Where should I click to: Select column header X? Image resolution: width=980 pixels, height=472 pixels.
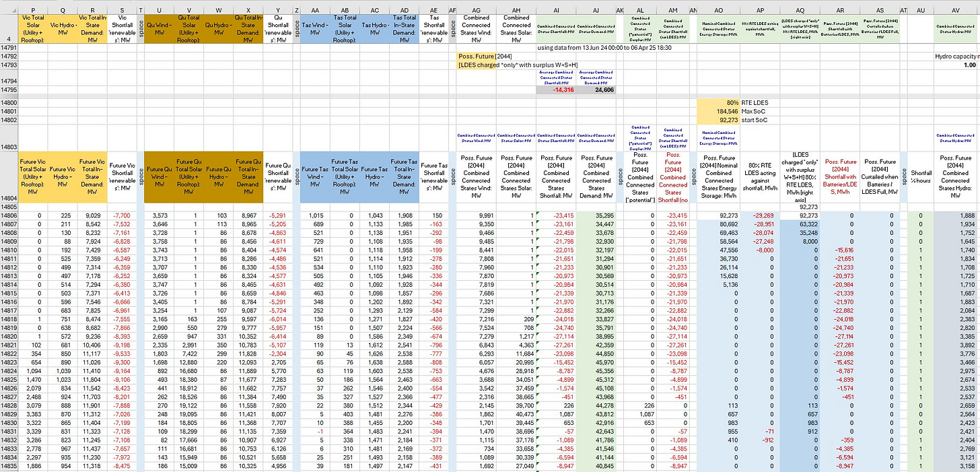[248, 10]
